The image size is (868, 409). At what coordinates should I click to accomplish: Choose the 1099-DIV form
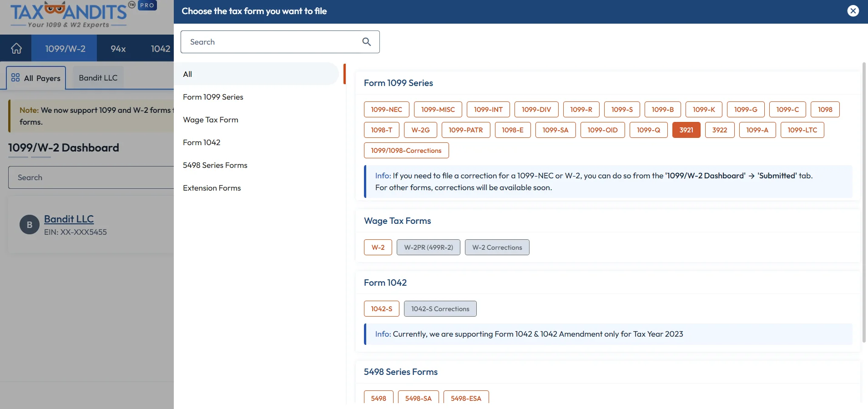536,110
